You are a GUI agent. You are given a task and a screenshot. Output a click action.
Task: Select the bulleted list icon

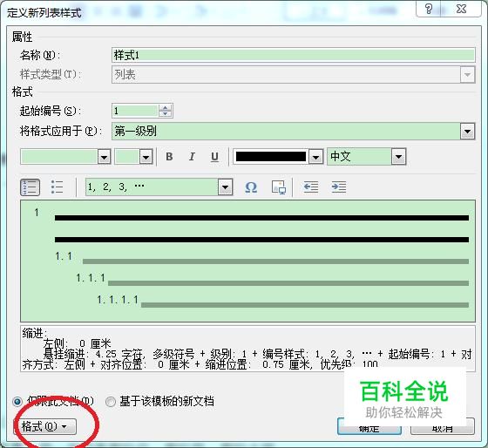point(57,187)
